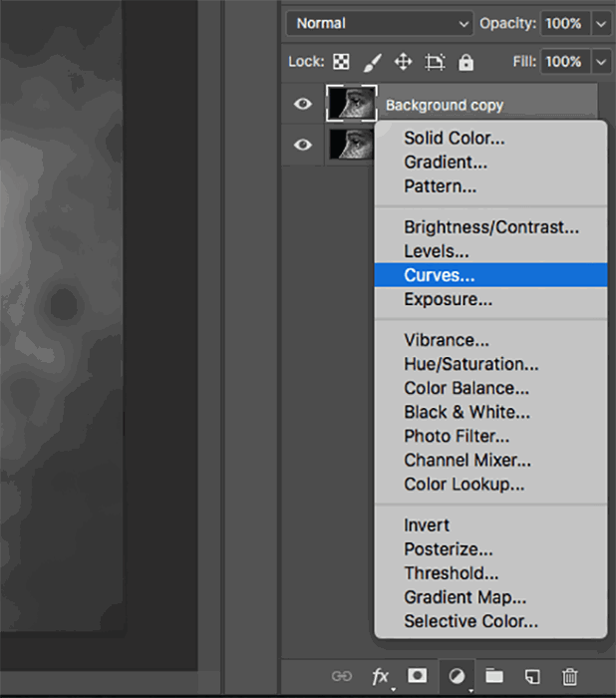Choose Posterize... from the menu
This screenshot has width=616, height=698.
[491, 549]
